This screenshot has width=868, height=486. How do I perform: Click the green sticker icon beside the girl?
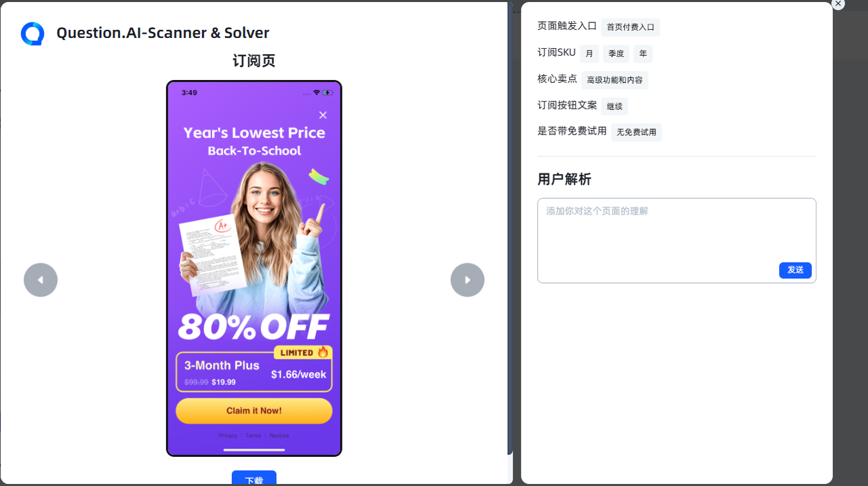point(319,176)
